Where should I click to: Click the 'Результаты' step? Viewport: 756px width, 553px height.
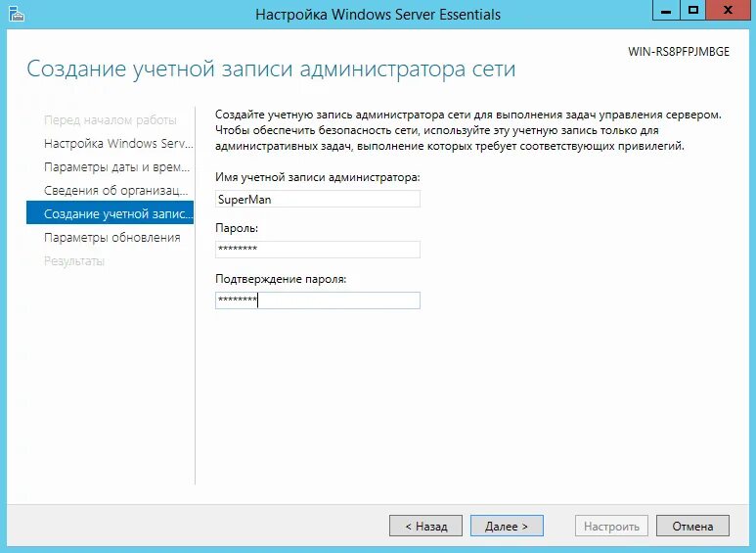coord(74,261)
